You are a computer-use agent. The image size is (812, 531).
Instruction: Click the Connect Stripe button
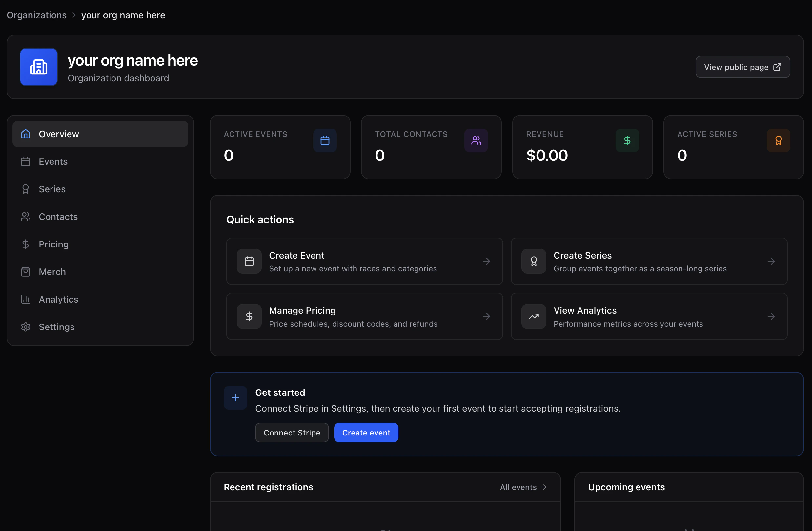tap(292, 433)
